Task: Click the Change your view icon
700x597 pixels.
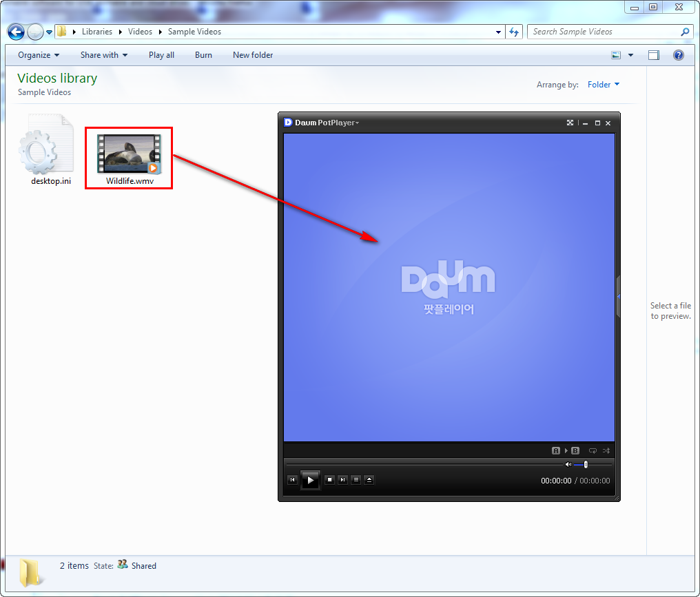Action: coord(616,55)
